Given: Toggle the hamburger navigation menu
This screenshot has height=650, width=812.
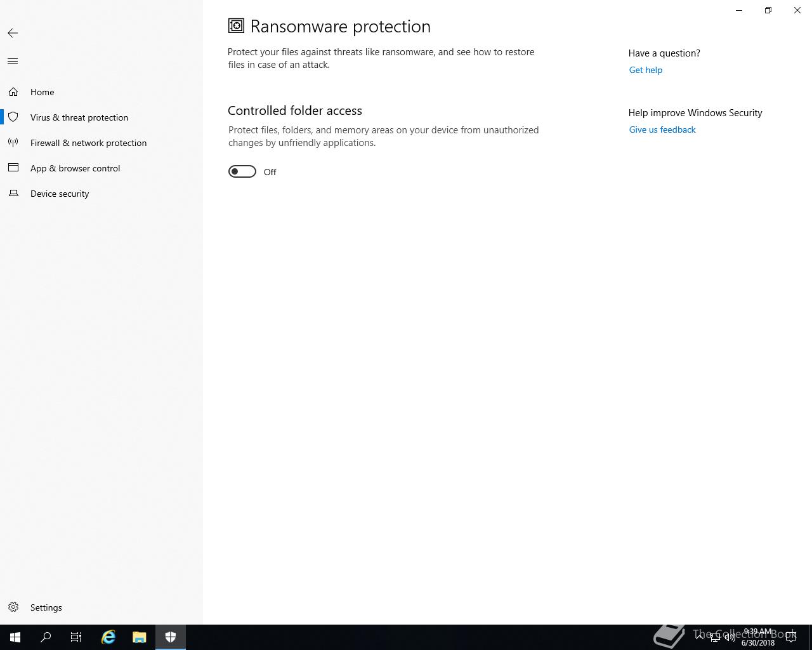Looking at the screenshot, I should (x=13, y=62).
